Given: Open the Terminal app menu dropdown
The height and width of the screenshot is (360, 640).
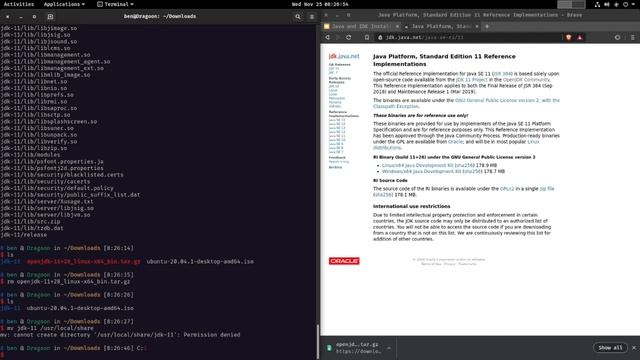Looking at the screenshot, I should 116,4.
